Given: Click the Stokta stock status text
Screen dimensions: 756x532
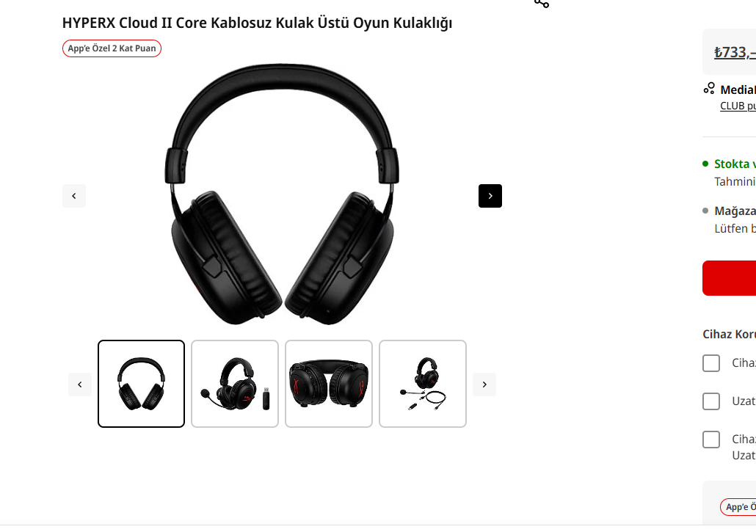Looking at the screenshot, I should (735, 164).
